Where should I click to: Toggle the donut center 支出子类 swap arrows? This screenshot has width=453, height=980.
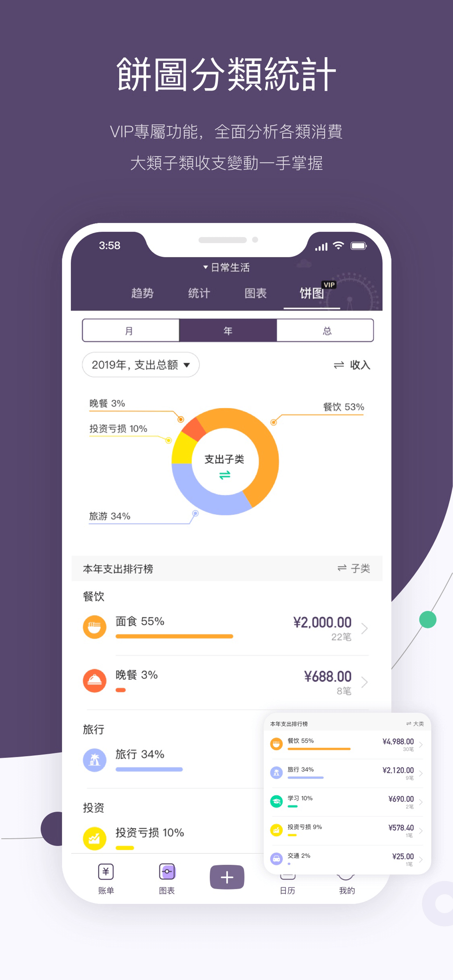pyautogui.click(x=225, y=474)
